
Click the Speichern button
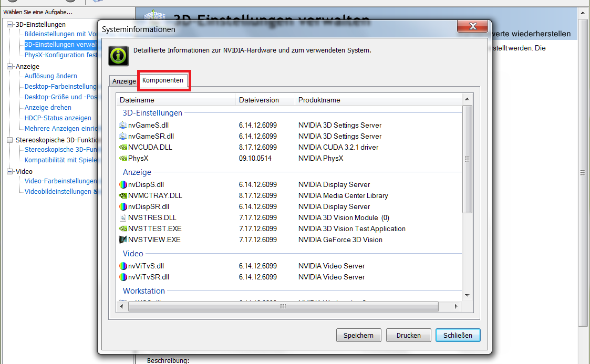click(359, 335)
